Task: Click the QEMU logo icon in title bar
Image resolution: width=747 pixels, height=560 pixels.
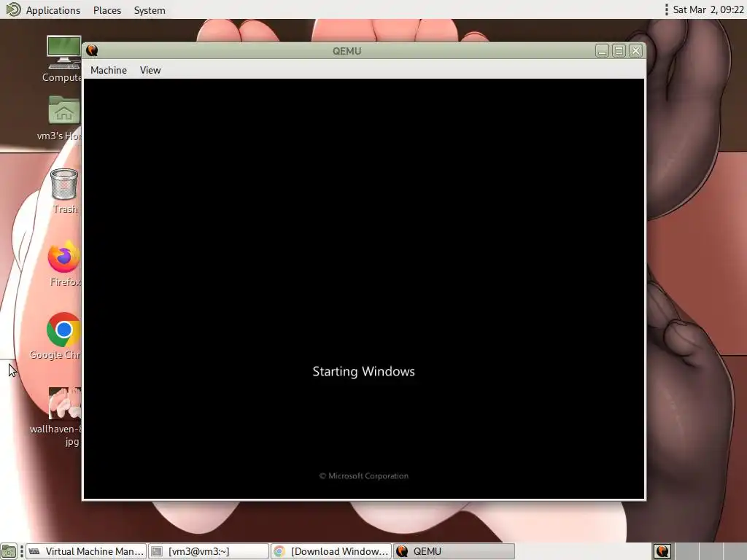Action: (x=92, y=51)
